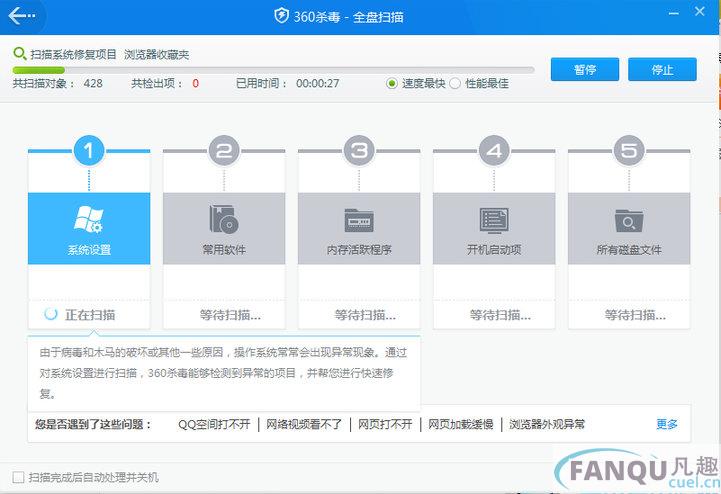This screenshot has height=494, width=721.
Task: Click step 4 circle marker
Action: (x=494, y=150)
